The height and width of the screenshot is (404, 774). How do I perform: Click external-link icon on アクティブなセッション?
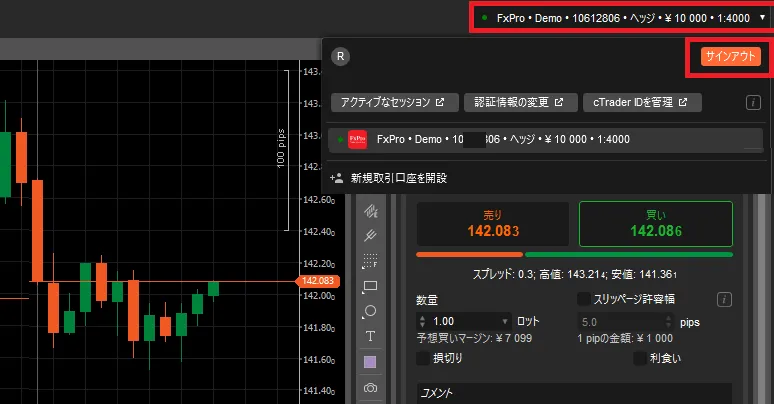pos(440,102)
